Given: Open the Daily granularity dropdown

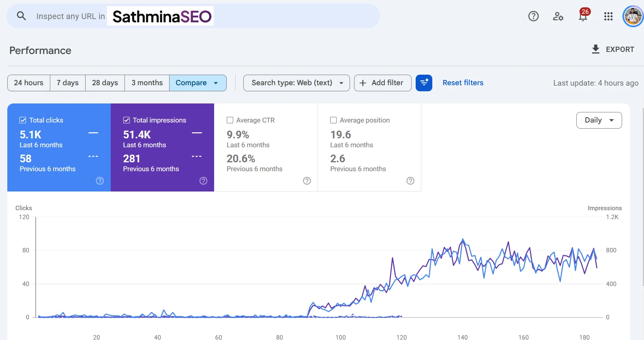Looking at the screenshot, I should [599, 120].
